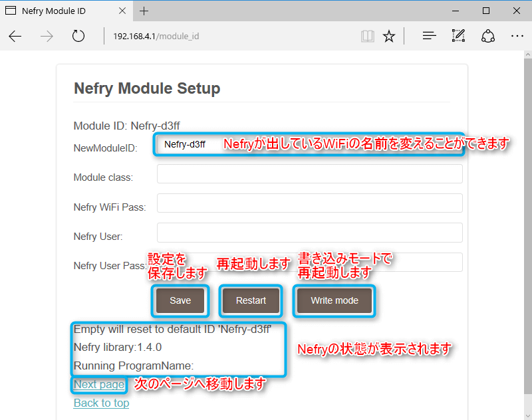Open the Hub lines icon
Image resolution: width=532 pixels, height=420 pixels.
[x=429, y=36]
